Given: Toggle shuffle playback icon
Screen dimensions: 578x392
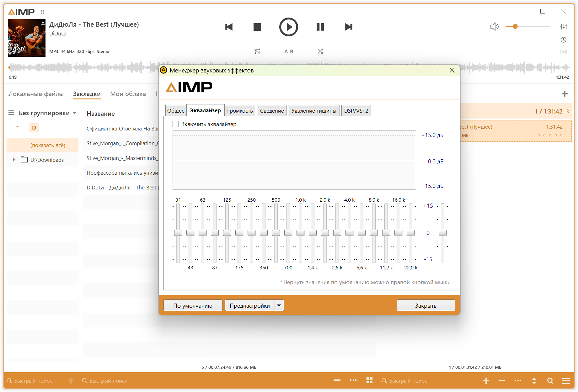Looking at the screenshot, I should (320, 51).
